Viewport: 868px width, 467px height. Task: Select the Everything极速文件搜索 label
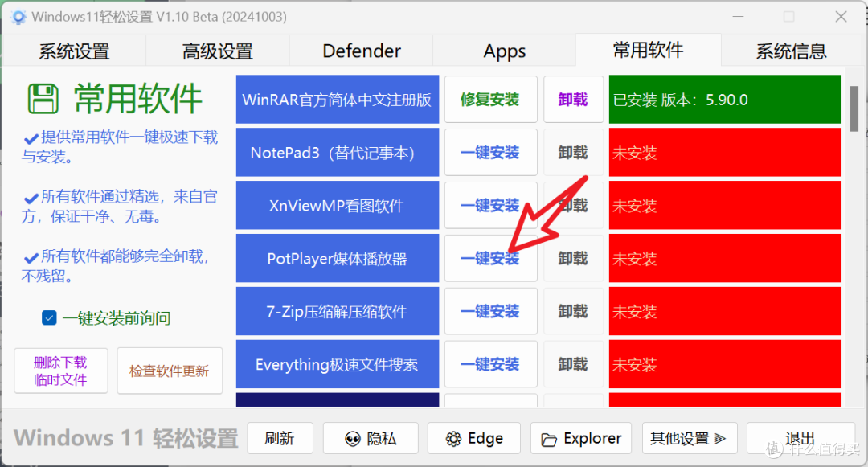click(x=337, y=365)
